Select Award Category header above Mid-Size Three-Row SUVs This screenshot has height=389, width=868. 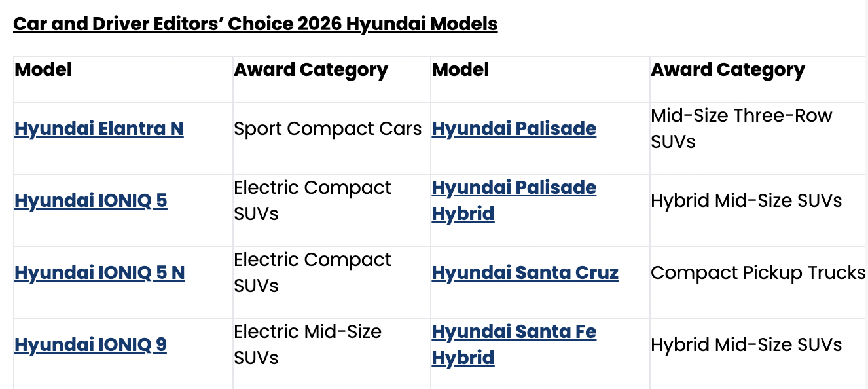point(728,70)
